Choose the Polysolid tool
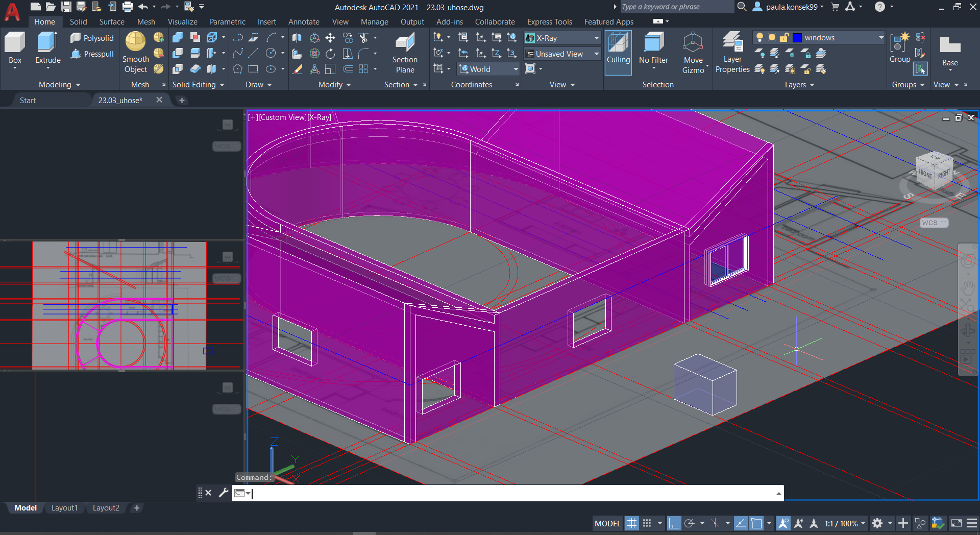The width and height of the screenshot is (980, 535). [x=92, y=38]
